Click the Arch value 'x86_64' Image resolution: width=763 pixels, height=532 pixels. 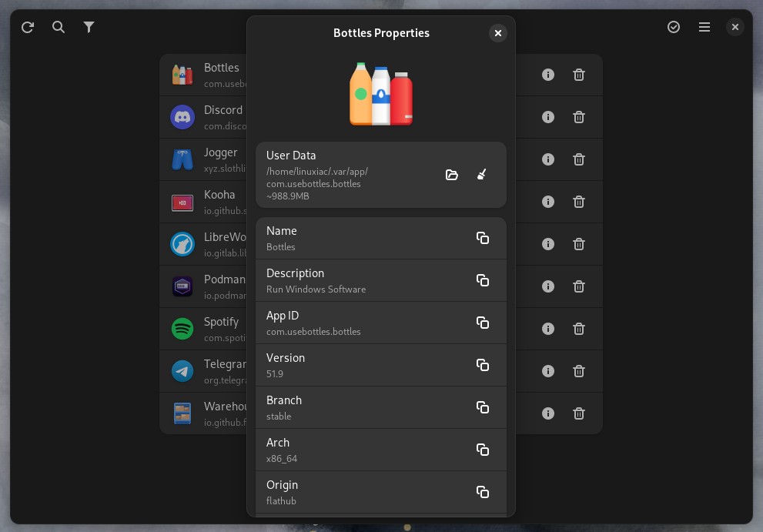click(x=282, y=459)
